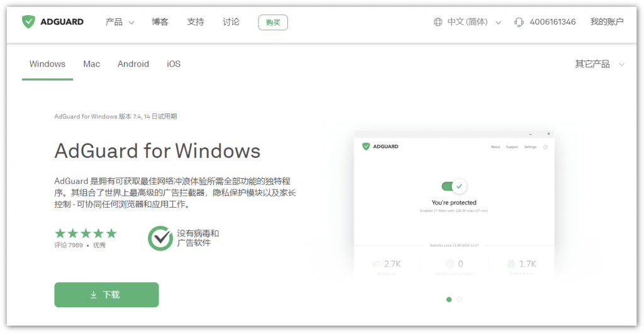
Task: Expand the 产品 dropdown menu
Action: (x=120, y=22)
